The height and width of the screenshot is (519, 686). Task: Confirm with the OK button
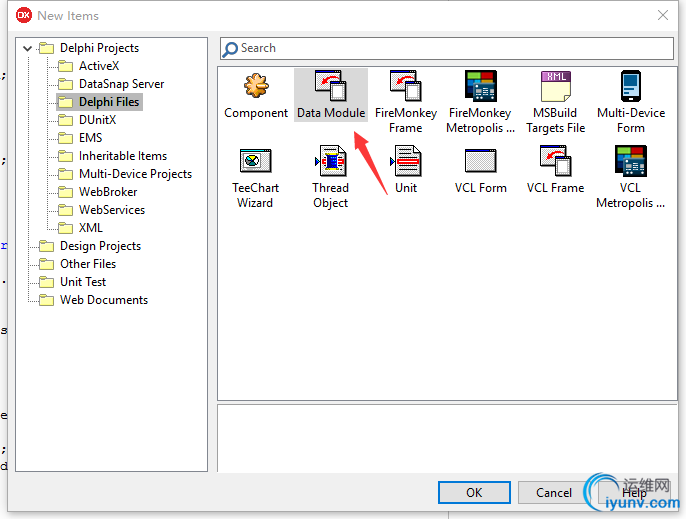(x=474, y=493)
